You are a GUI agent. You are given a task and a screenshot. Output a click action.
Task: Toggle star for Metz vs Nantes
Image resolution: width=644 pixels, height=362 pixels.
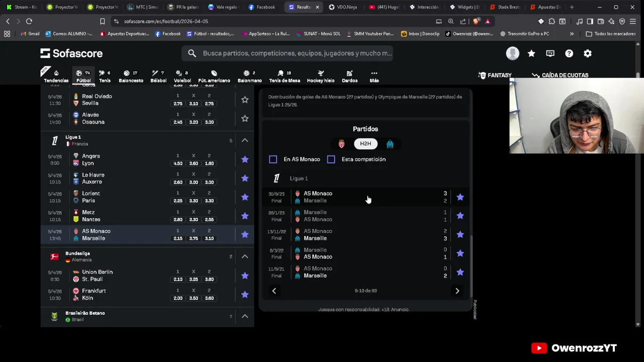click(245, 216)
